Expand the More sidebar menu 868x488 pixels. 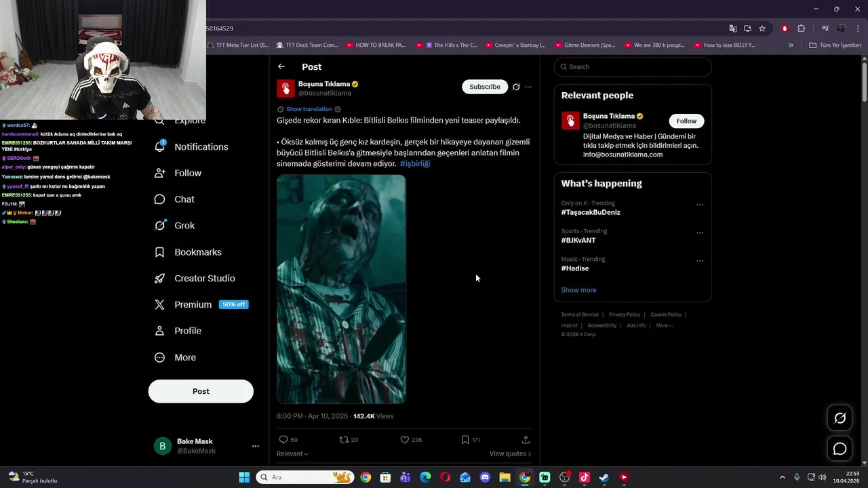pos(175,357)
